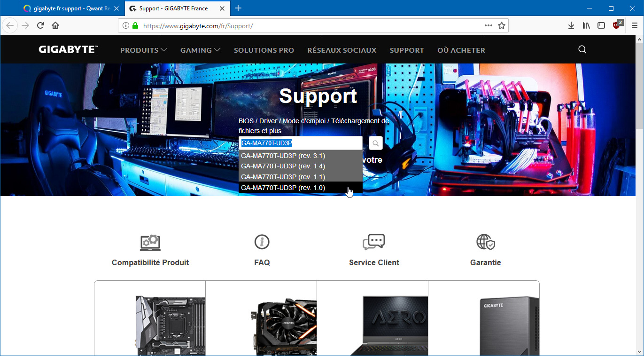Open the Firefox hamburger menu
This screenshot has height=356, width=644.
[635, 25]
